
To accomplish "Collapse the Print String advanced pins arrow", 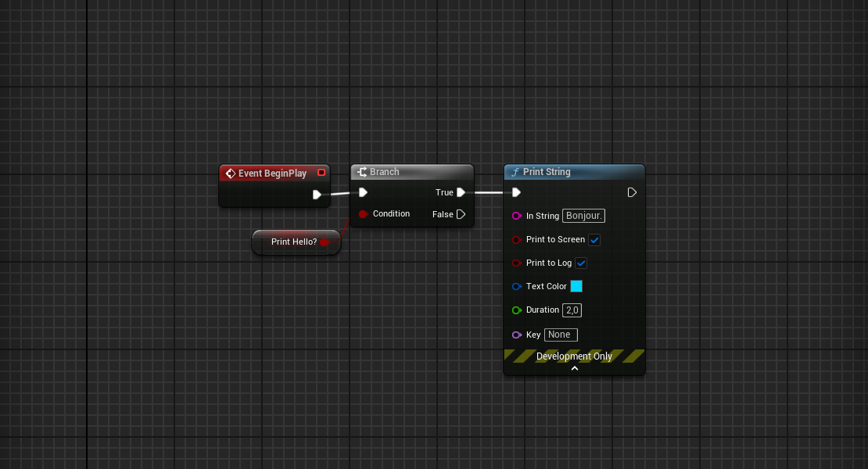I will [x=575, y=368].
